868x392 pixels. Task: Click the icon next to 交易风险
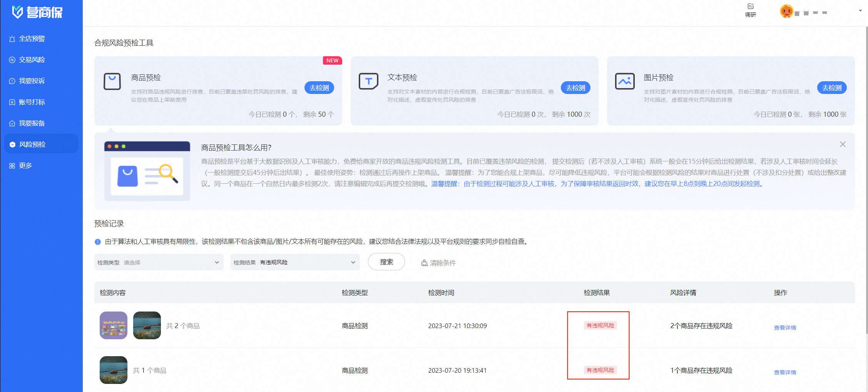tap(12, 60)
